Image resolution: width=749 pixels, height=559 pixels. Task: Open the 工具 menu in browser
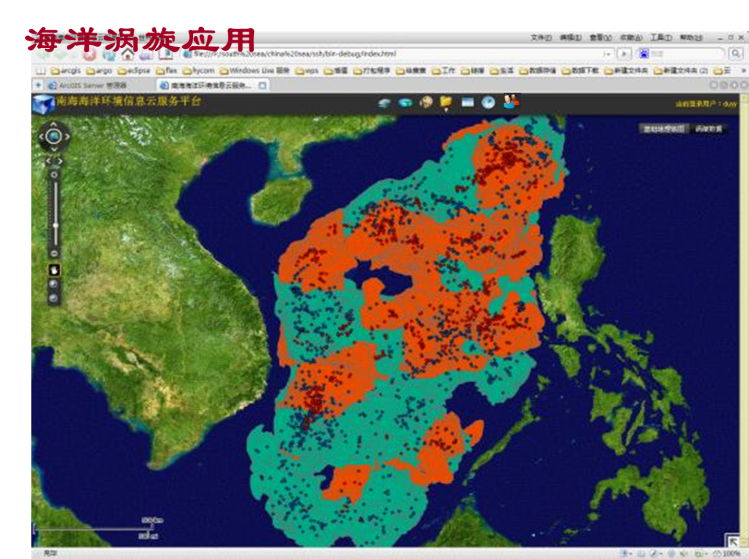click(660, 38)
